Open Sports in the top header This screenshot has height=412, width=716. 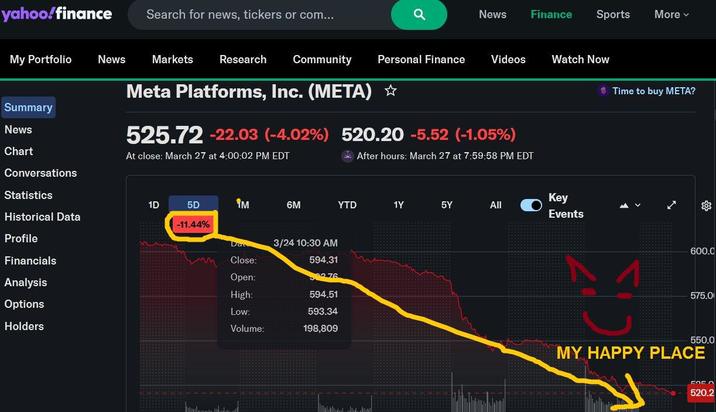(x=613, y=15)
